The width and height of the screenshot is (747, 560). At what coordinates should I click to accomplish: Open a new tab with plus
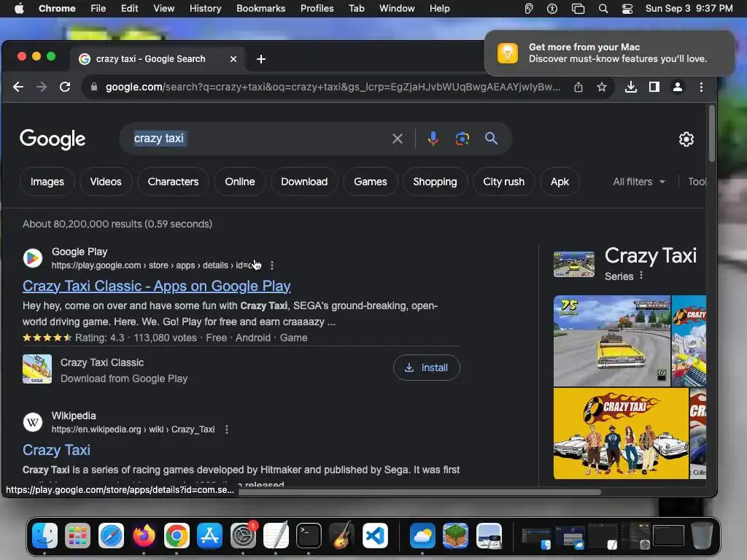click(x=260, y=59)
